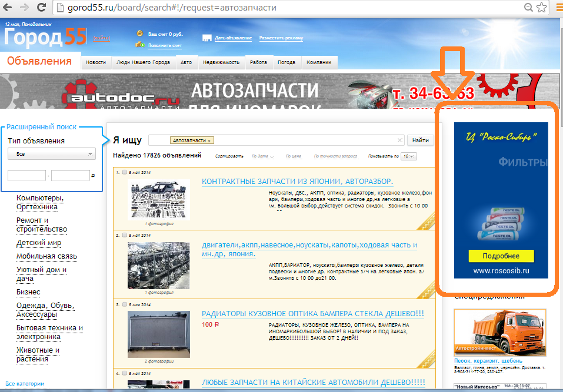The width and height of the screenshot is (563, 392).
Task: Open the Ремонт и строительство category
Action: click(42, 225)
